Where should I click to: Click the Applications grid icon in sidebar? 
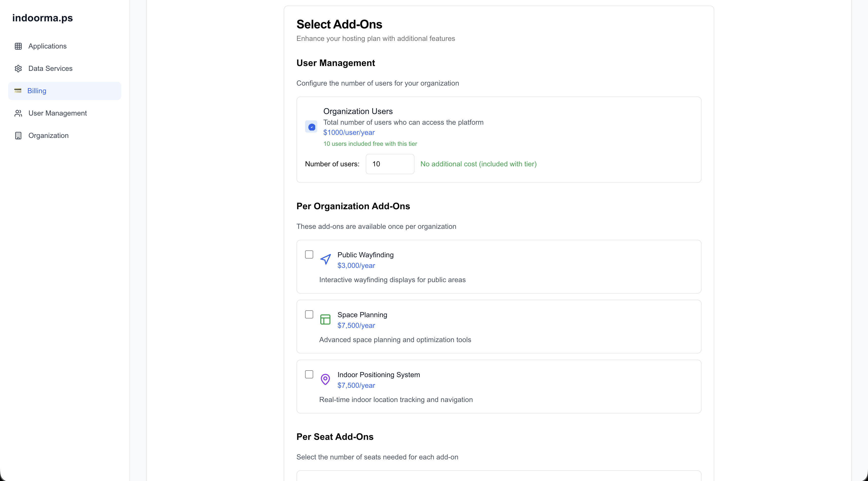[x=18, y=46]
